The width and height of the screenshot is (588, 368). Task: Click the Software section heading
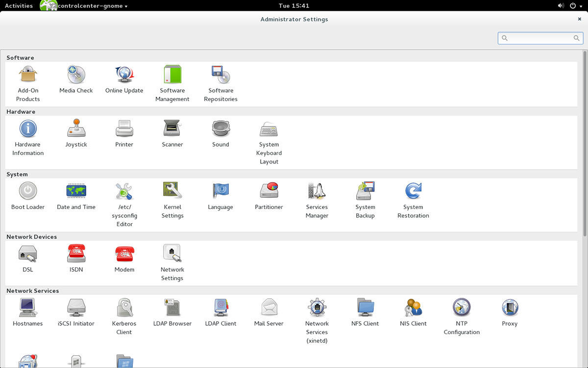point(20,57)
